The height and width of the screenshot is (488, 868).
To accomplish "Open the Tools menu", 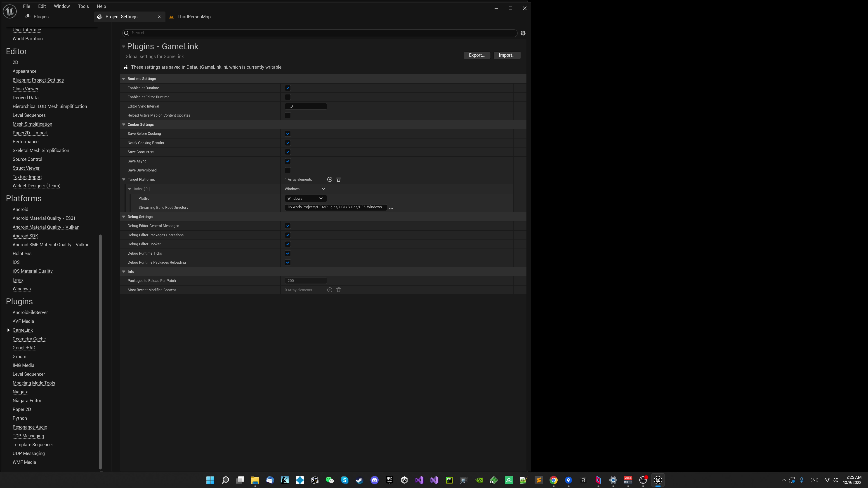I will pyautogui.click(x=83, y=6).
